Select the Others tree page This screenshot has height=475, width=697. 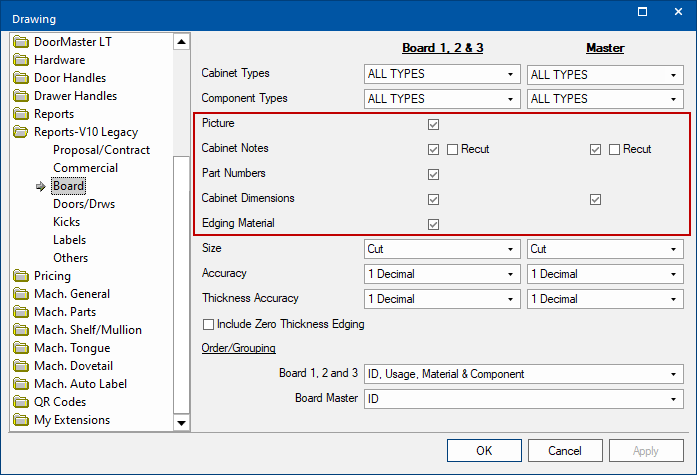click(x=71, y=258)
